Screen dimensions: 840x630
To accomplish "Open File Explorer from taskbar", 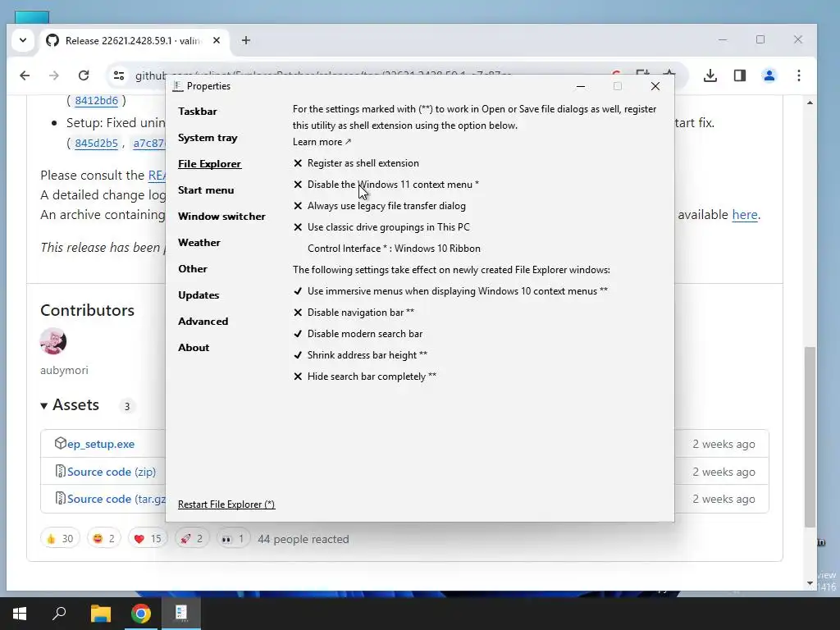I will 100,614.
